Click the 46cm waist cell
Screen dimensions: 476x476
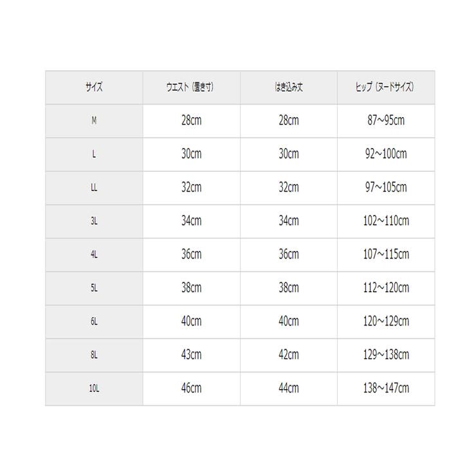tap(191, 389)
